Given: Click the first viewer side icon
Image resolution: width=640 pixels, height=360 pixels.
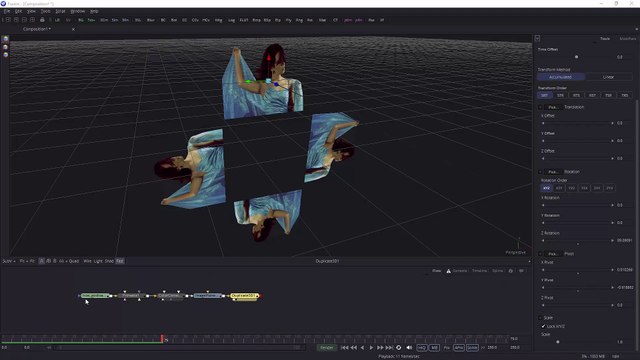Looking at the screenshot, I should pyautogui.click(x=5, y=39).
